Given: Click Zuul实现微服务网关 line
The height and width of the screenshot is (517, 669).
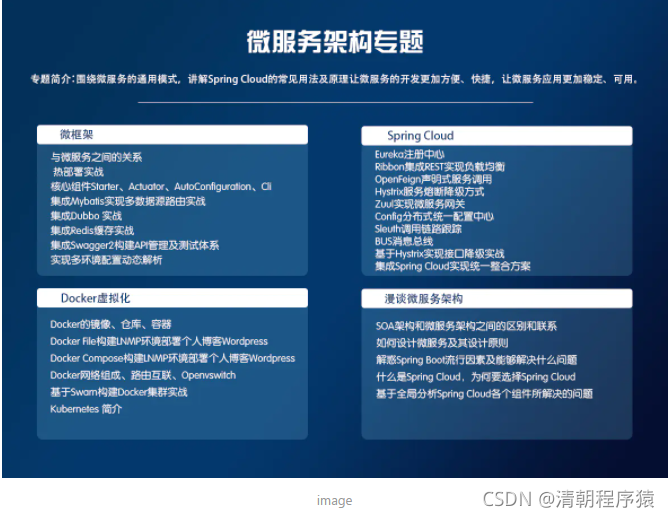Looking at the screenshot, I should tap(420, 204).
